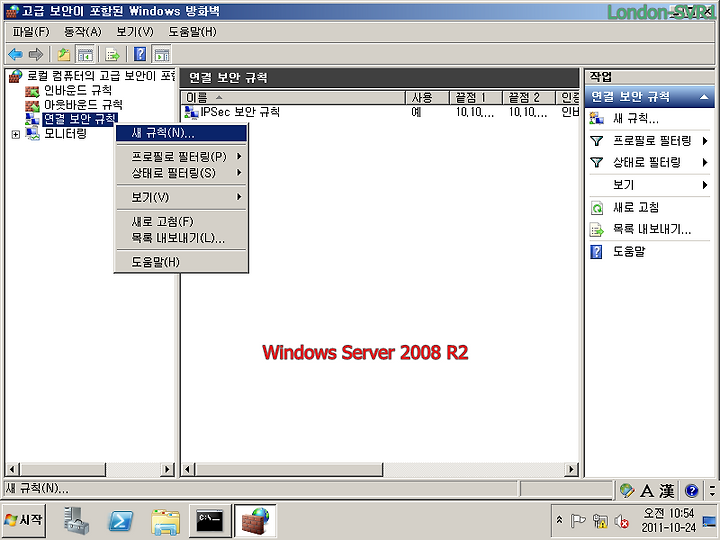Click the Forward arrow toolbar icon
The image size is (720, 540).
(35, 55)
